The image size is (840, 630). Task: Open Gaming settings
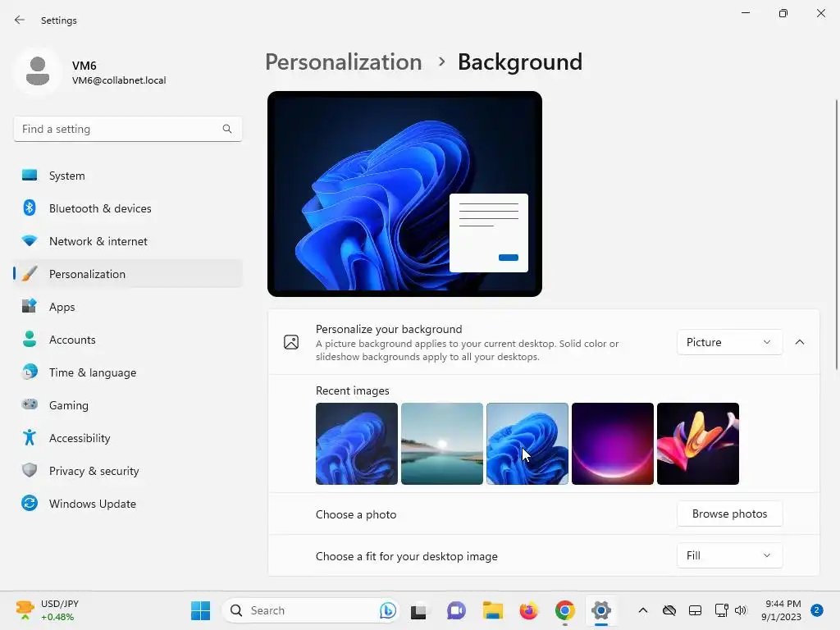[x=127, y=405]
